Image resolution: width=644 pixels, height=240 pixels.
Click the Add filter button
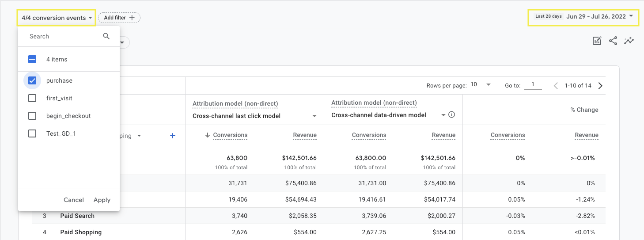(119, 18)
